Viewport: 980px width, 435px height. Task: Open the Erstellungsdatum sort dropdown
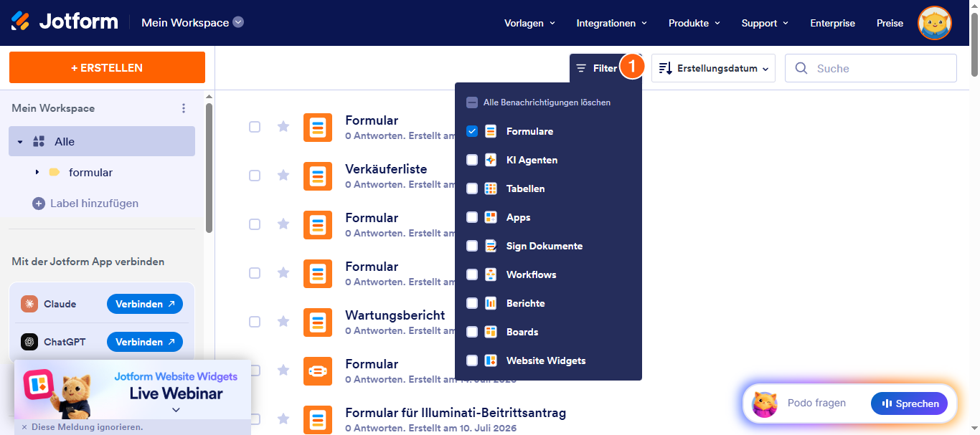pos(713,68)
